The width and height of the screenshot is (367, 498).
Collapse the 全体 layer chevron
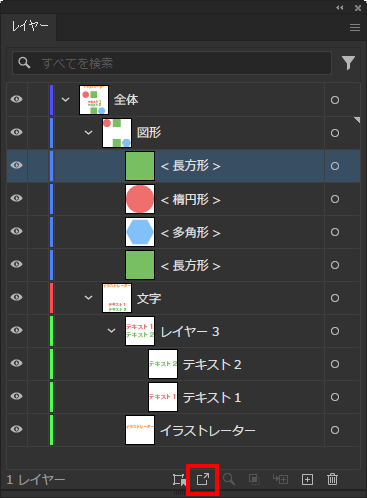tap(65, 100)
